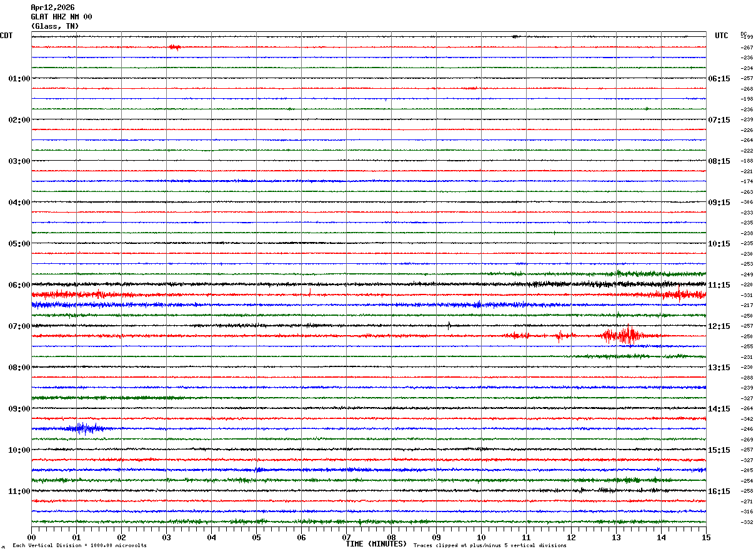
Task: Select the station code GLAT HHZ NM 00
Action: (x=61, y=17)
